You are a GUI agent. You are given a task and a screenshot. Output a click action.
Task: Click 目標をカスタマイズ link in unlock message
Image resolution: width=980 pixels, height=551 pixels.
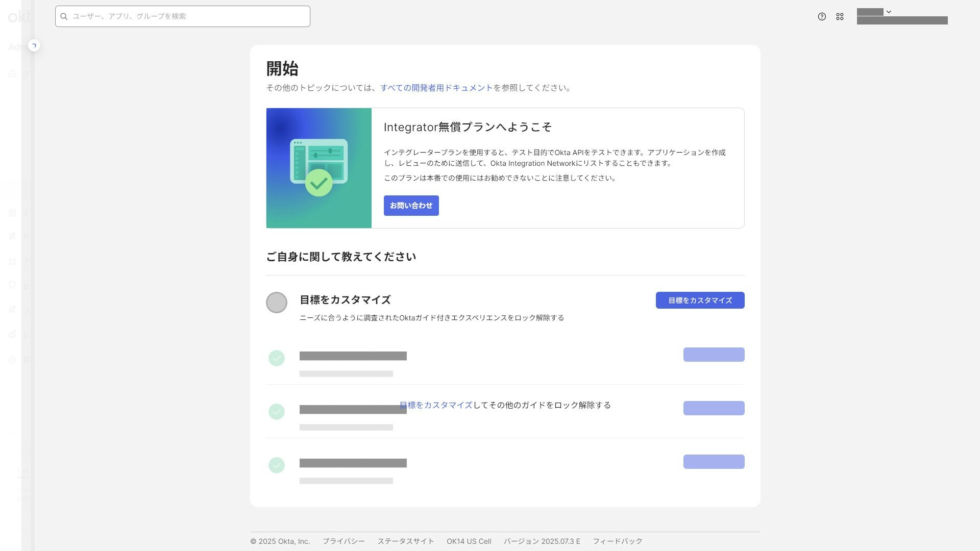pos(436,405)
